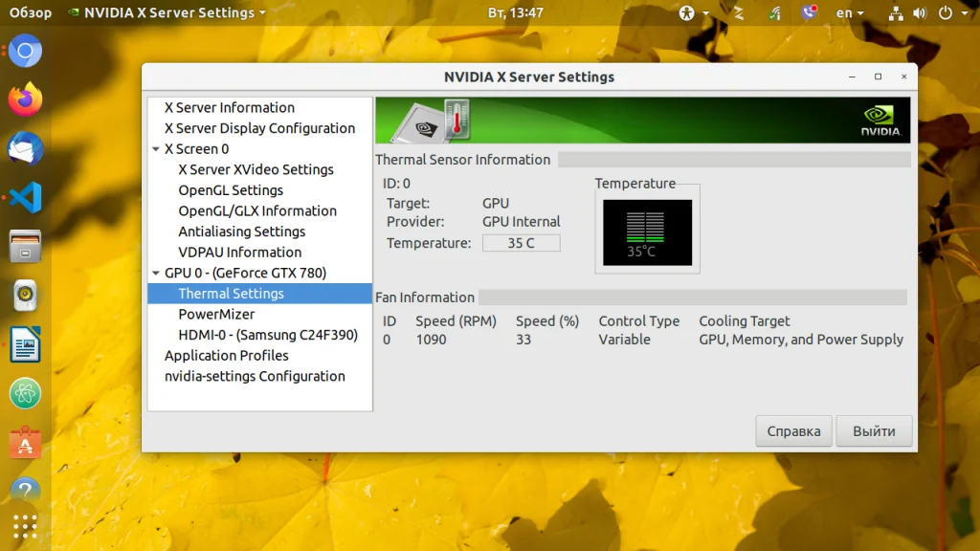Launch Visual Studio Code from the dock

tap(26, 198)
